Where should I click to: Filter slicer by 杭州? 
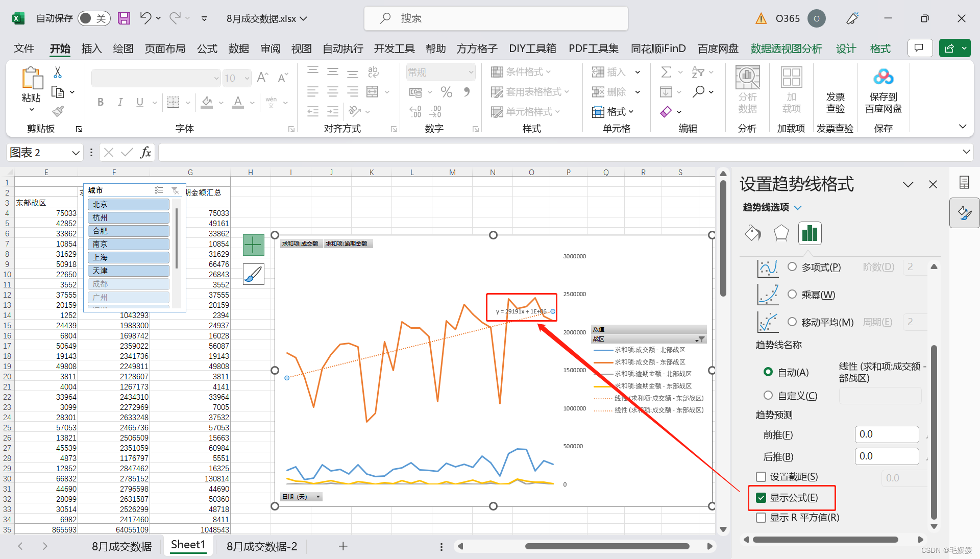129,217
